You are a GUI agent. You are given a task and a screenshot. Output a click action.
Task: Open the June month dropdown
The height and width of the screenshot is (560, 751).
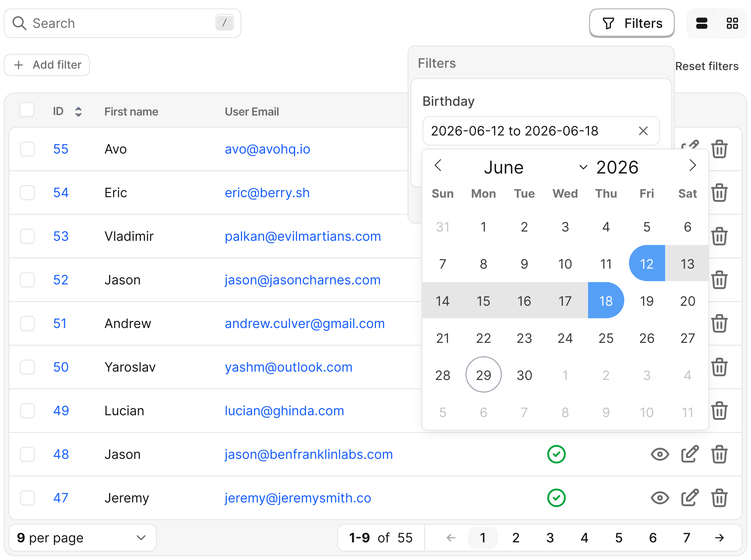click(x=535, y=167)
